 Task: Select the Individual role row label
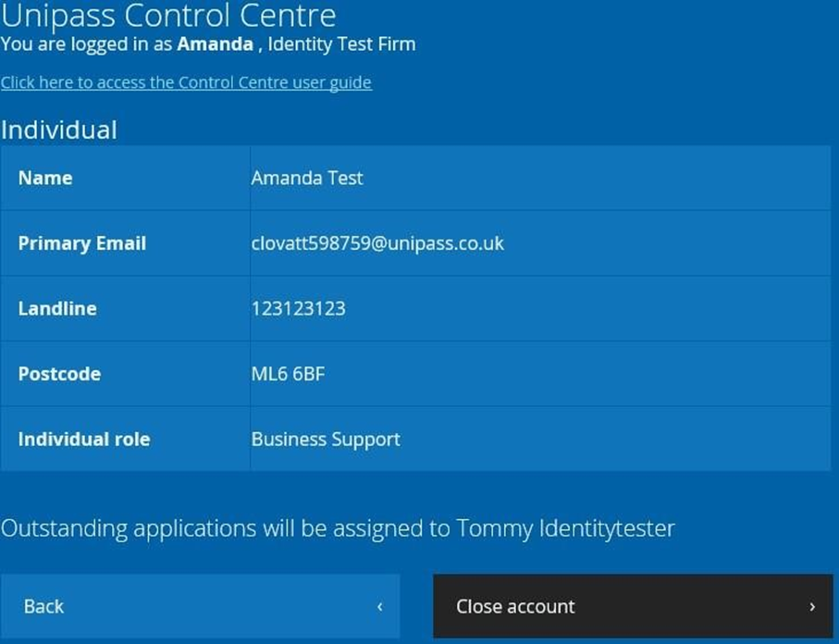[x=84, y=439]
